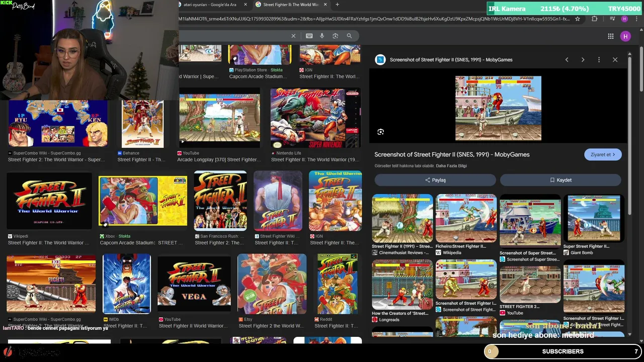644x362 pixels.
Task: Open Arcade Longplay YouTube result image
Action: 219,118
